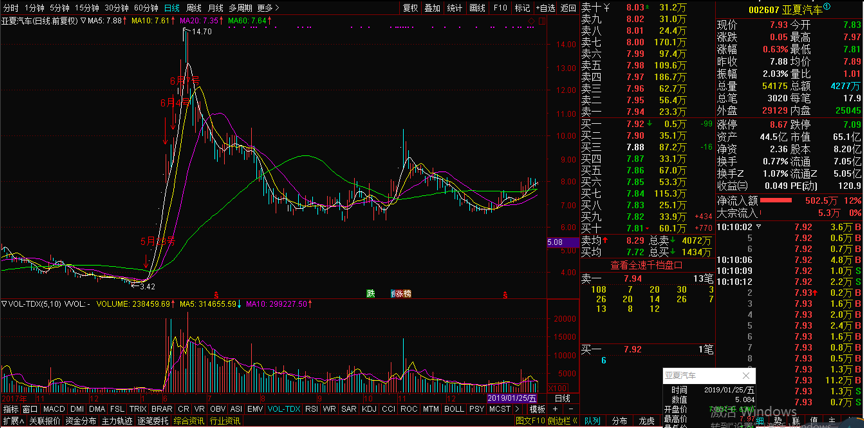Image resolution: width=864 pixels, height=428 pixels.
Task: Click the 标记 marker tool
Action: (522, 7)
